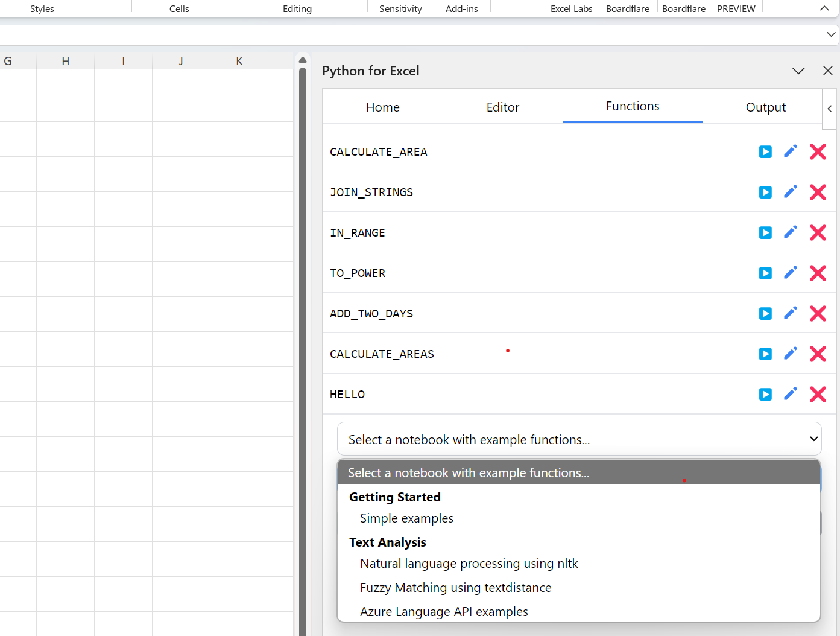Image resolution: width=840 pixels, height=636 pixels.
Task: Edit the CALCULATE_AREA function
Action: tap(791, 151)
